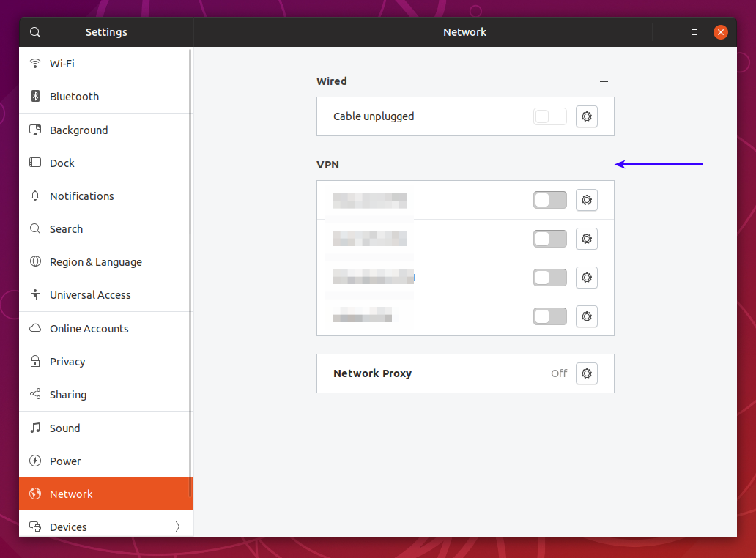Click the magnifier icon beside Search entry
The image size is (756, 558).
pyautogui.click(x=35, y=228)
